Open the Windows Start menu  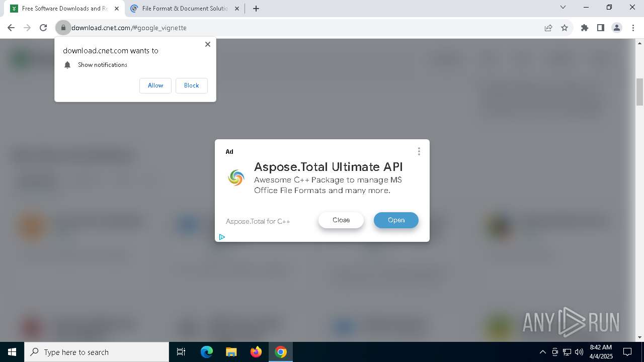tap(12, 352)
